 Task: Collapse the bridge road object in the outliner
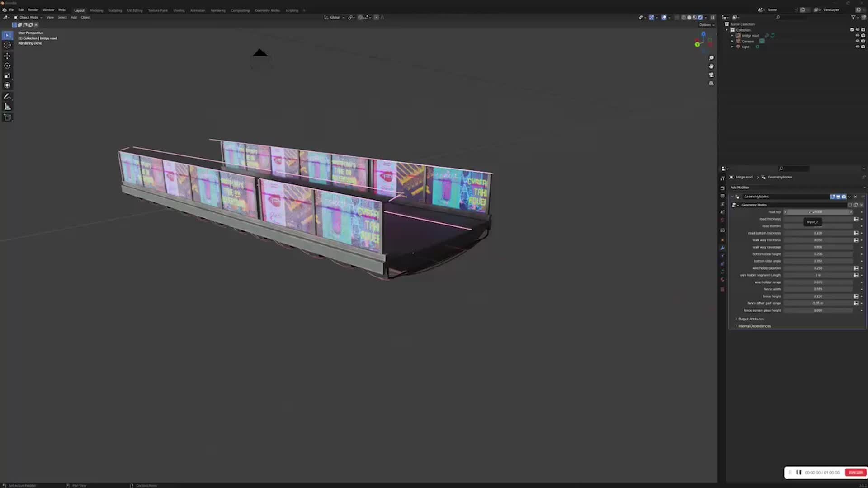[x=732, y=36]
